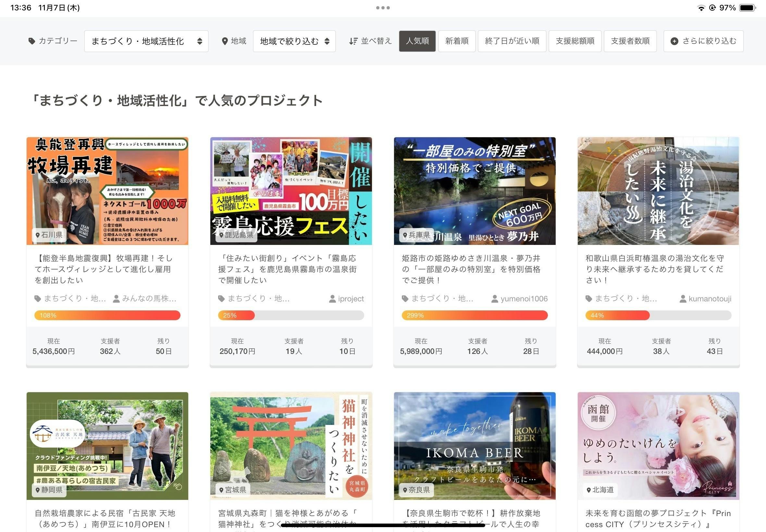This screenshot has width=766, height=532.
Task: Open the IKOMA BEER project thumbnail
Action: click(474, 446)
